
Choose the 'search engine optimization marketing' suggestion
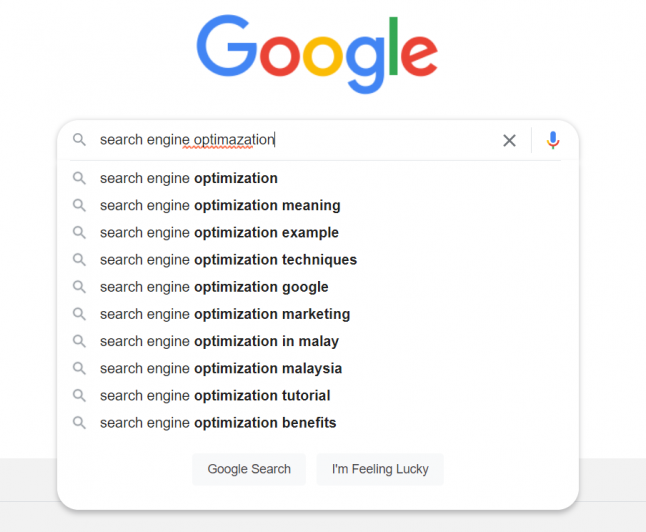point(318,314)
